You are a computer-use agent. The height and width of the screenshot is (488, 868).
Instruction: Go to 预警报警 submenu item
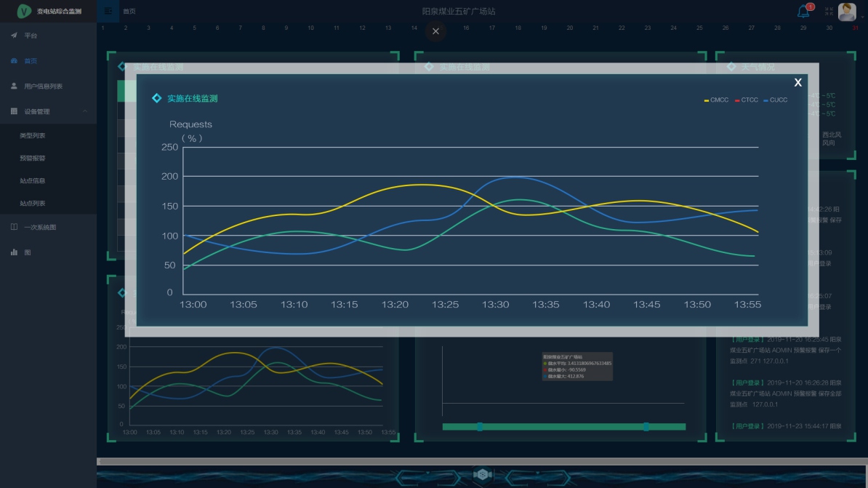33,158
